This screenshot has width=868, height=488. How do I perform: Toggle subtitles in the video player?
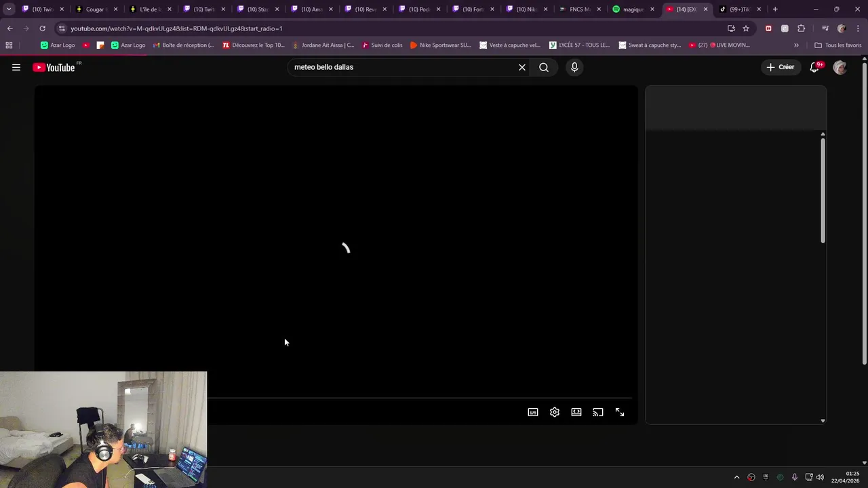(x=533, y=412)
